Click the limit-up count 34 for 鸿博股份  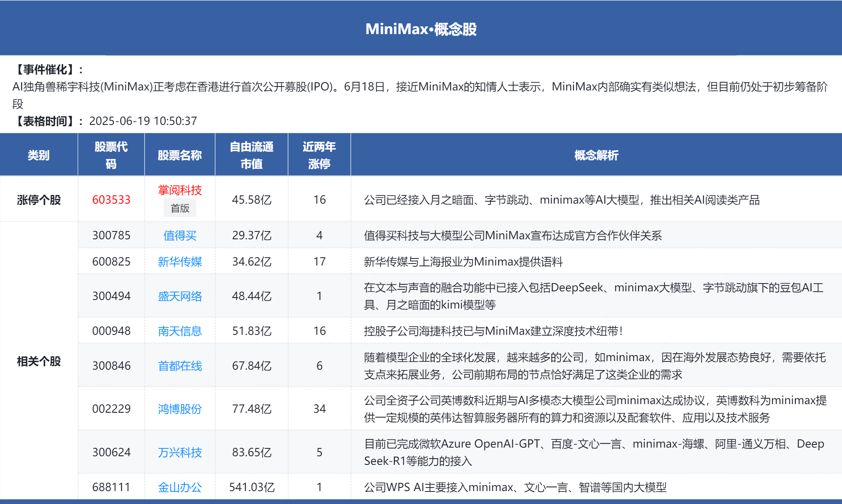pos(319,409)
